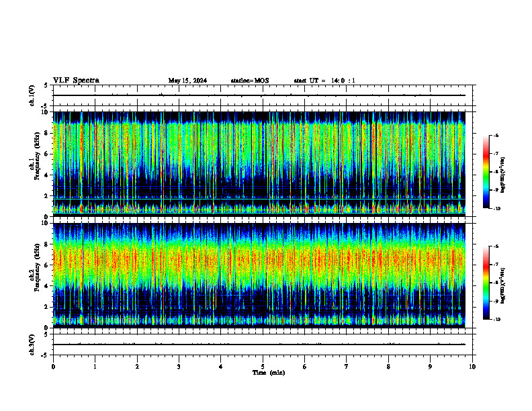Click time axis tick label "3"
This screenshot has height=411, width=532.
[x=179, y=367]
